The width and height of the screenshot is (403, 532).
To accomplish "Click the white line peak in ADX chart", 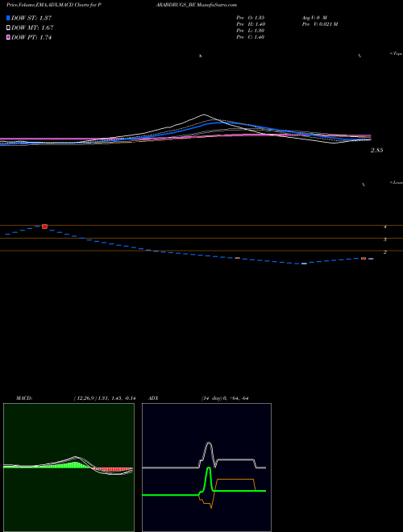I will coord(209,443).
